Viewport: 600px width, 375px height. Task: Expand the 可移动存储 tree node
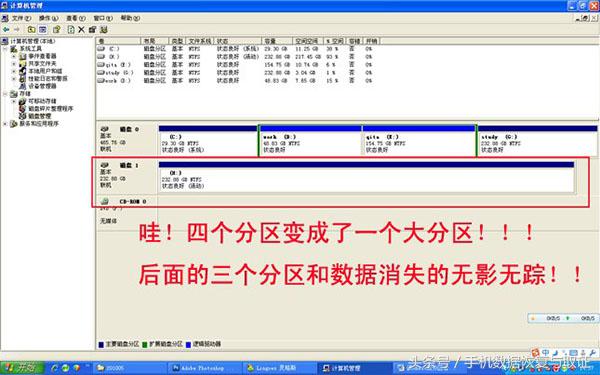coord(14,101)
